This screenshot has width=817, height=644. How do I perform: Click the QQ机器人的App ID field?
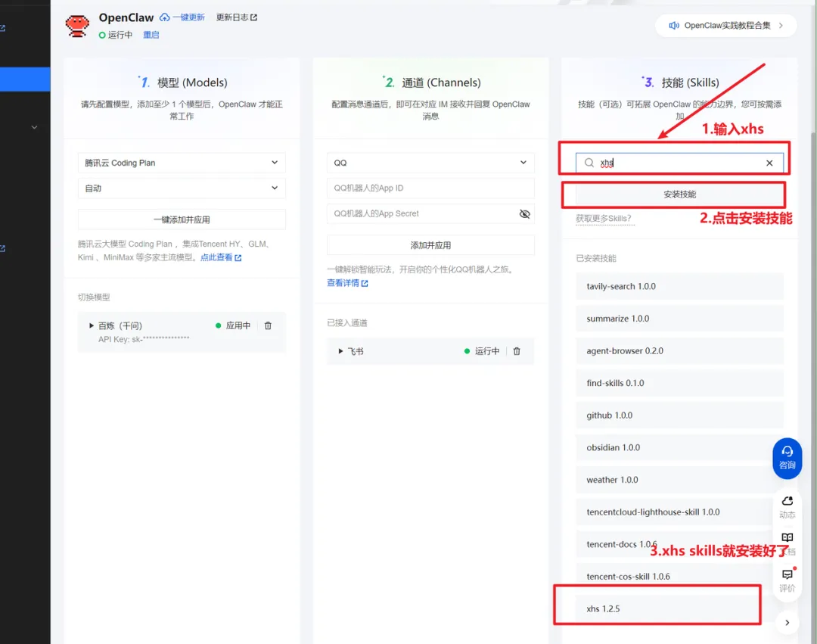(x=430, y=188)
